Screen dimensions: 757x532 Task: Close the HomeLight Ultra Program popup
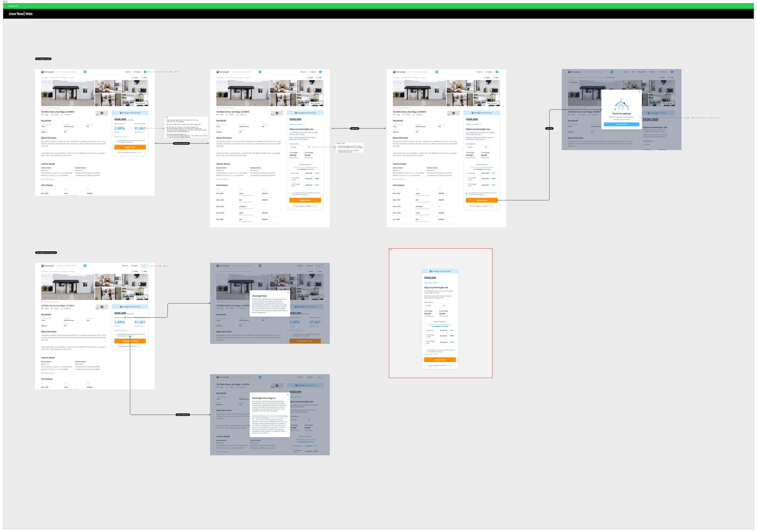tap(288, 395)
